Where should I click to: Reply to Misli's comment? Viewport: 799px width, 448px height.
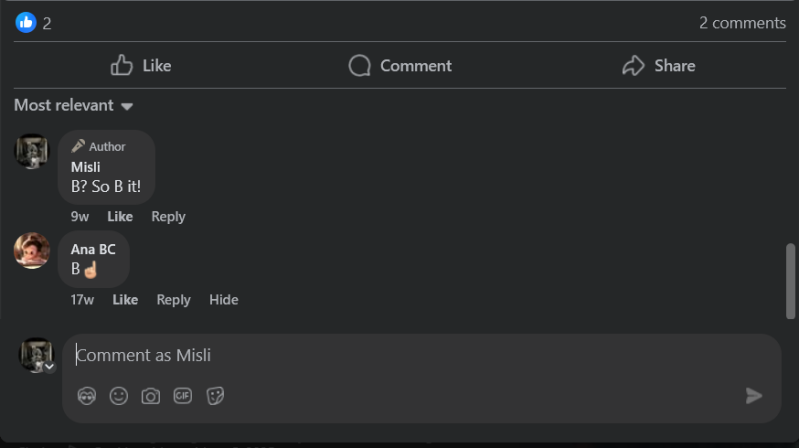[x=168, y=217]
